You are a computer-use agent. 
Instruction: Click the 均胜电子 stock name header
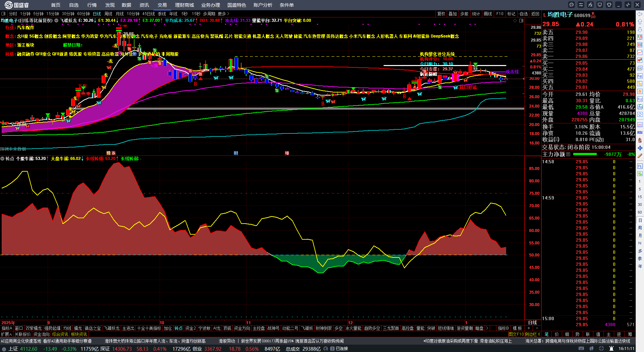560,15
